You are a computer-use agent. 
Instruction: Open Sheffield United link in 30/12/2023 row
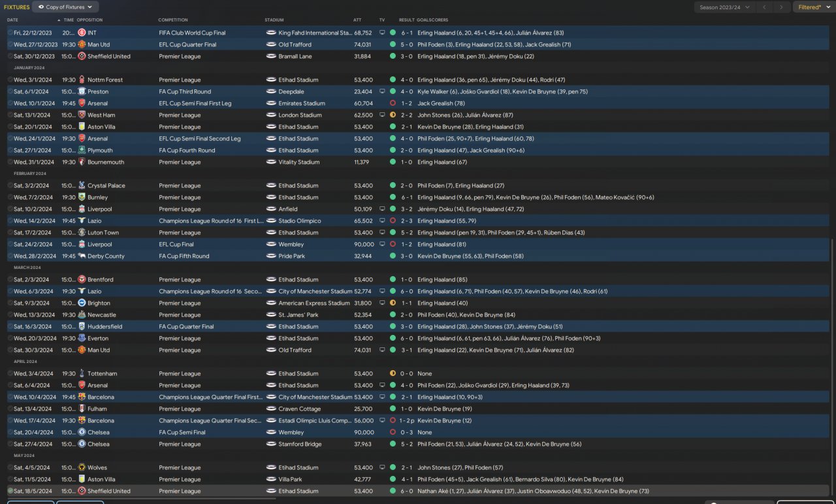[109, 56]
